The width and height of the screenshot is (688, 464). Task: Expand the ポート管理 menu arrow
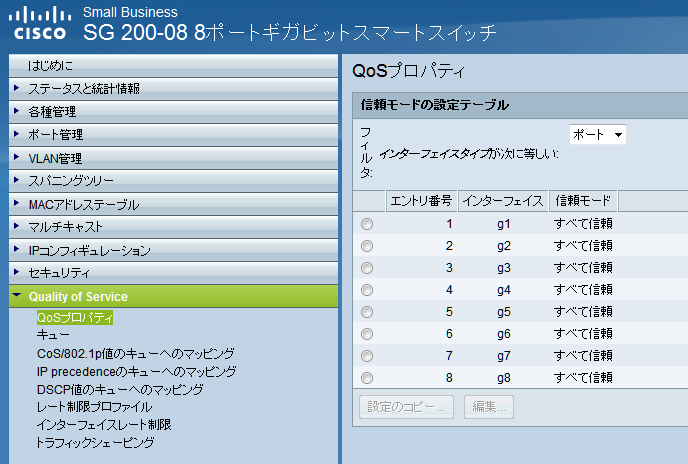pos(17,134)
